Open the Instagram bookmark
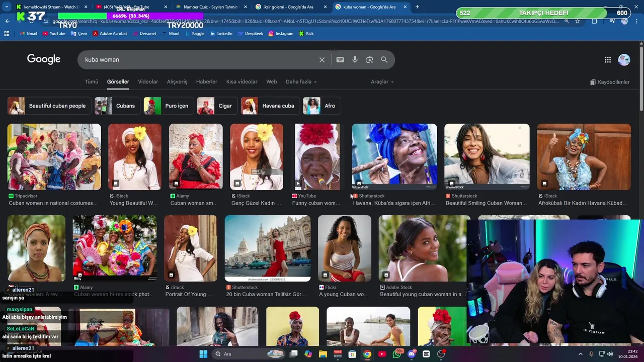 (281, 34)
